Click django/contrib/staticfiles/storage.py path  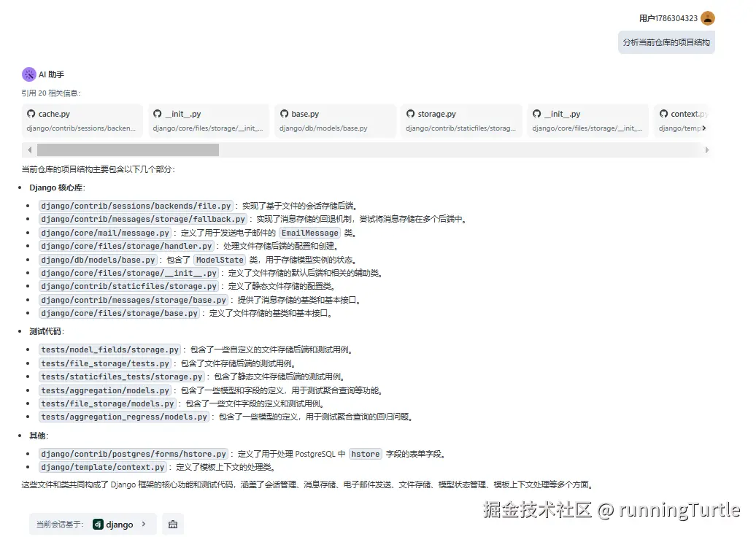click(128, 286)
